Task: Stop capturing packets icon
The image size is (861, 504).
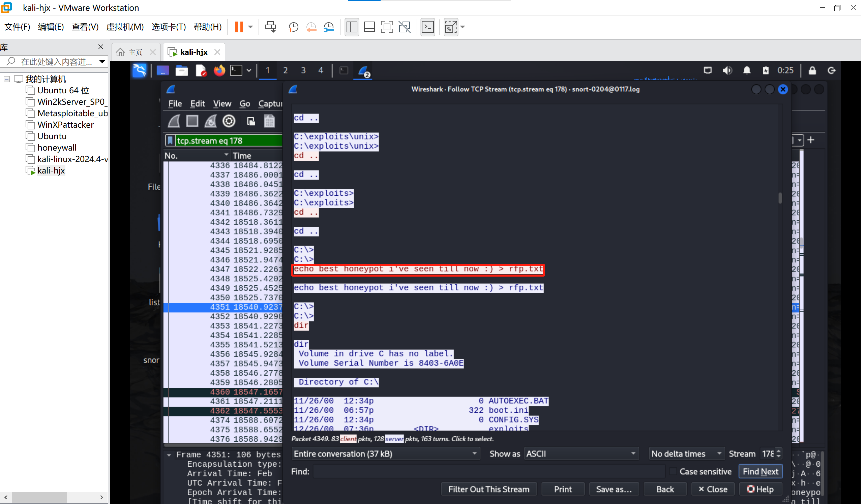Action: 192,121
